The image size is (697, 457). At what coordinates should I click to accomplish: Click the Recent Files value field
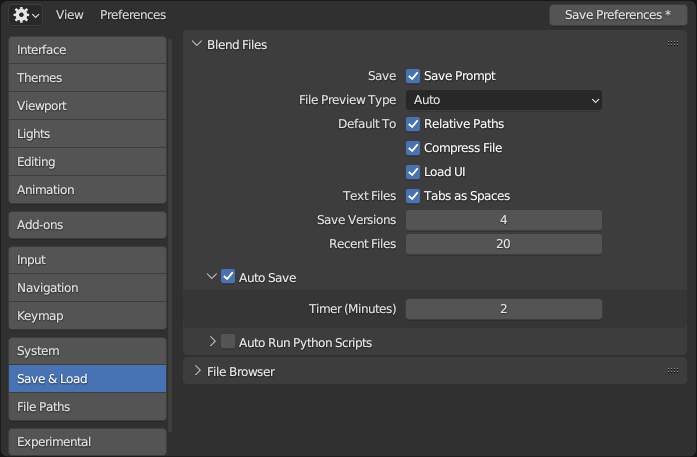click(x=504, y=244)
